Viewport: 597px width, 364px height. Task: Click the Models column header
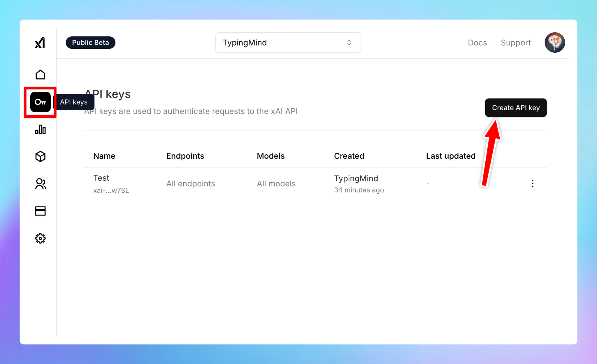271,156
